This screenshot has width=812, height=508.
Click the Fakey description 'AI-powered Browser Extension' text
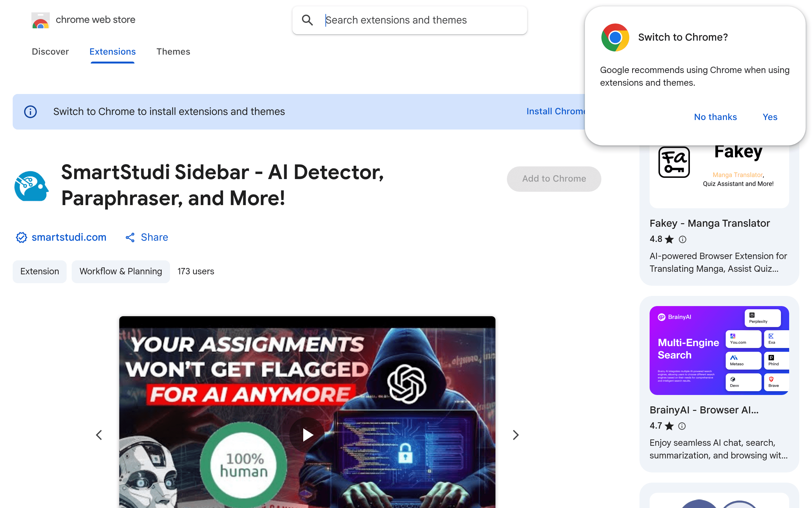click(x=718, y=262)
